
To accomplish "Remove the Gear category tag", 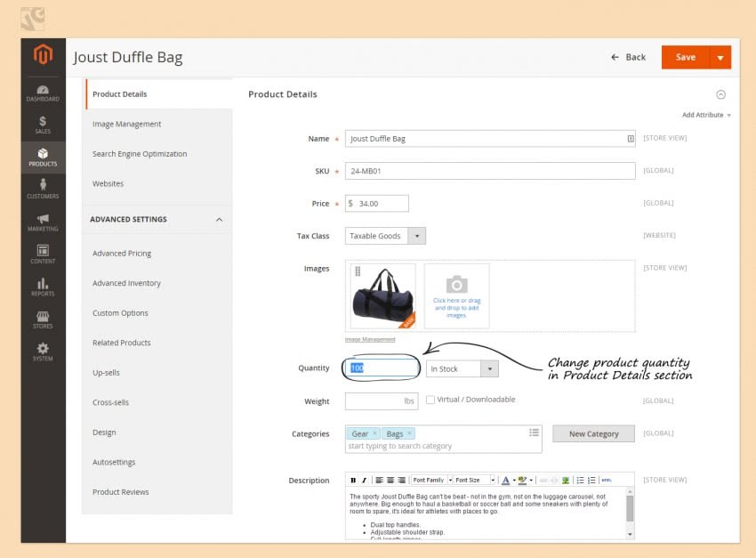I will [374, 433].
